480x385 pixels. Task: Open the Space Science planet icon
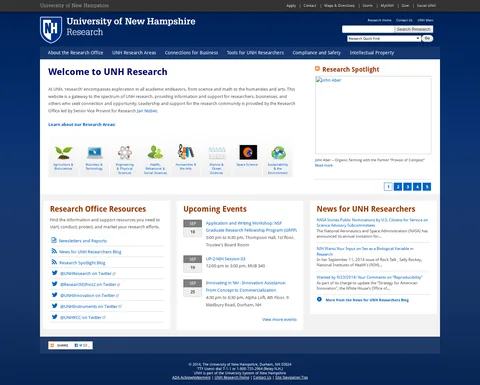point(248,152)
